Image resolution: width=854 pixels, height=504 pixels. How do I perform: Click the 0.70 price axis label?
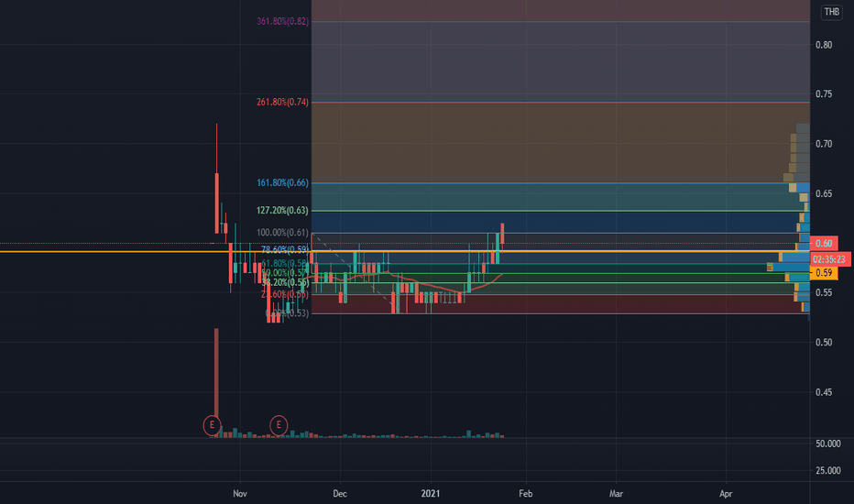point(824,144)
